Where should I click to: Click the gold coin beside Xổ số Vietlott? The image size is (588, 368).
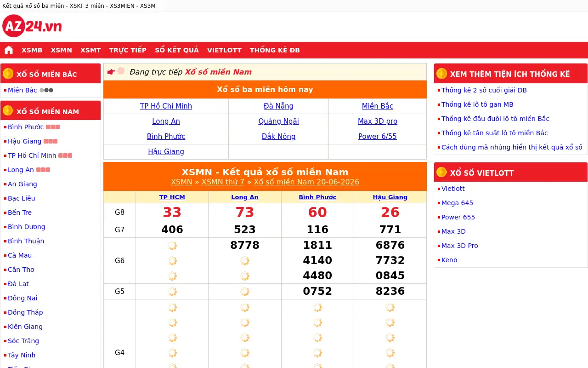coord(442,172)
